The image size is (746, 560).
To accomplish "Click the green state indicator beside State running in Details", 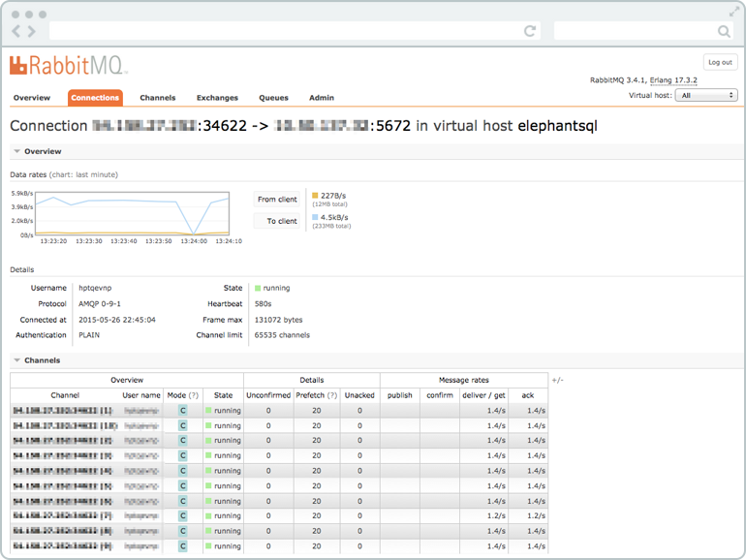I will pyautogui.click(x=258, y=289).
